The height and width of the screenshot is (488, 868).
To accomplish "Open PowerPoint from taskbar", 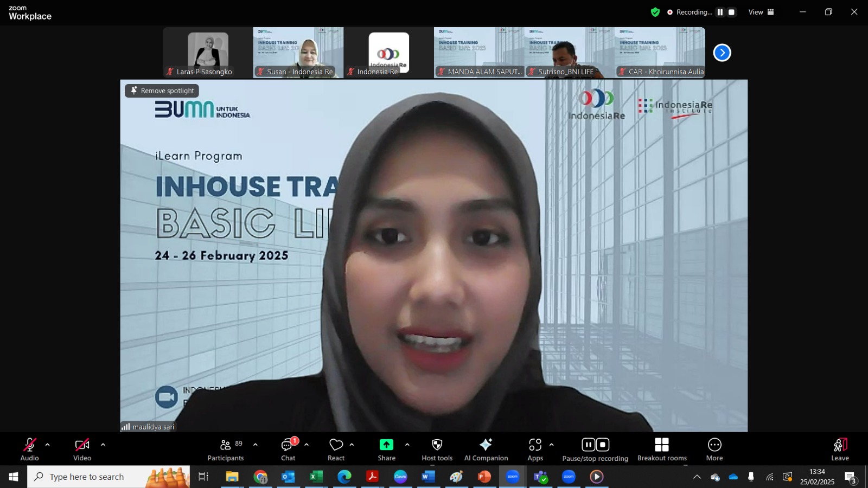I will (484, 477).
